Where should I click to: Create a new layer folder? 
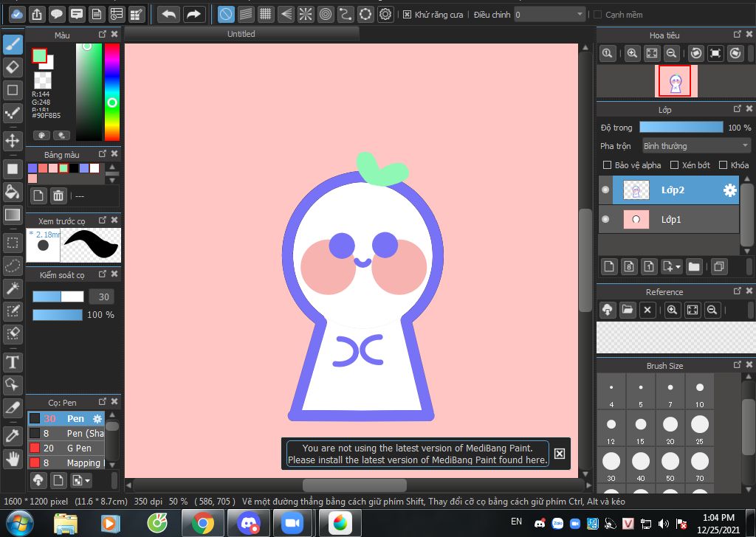point(694,266)
